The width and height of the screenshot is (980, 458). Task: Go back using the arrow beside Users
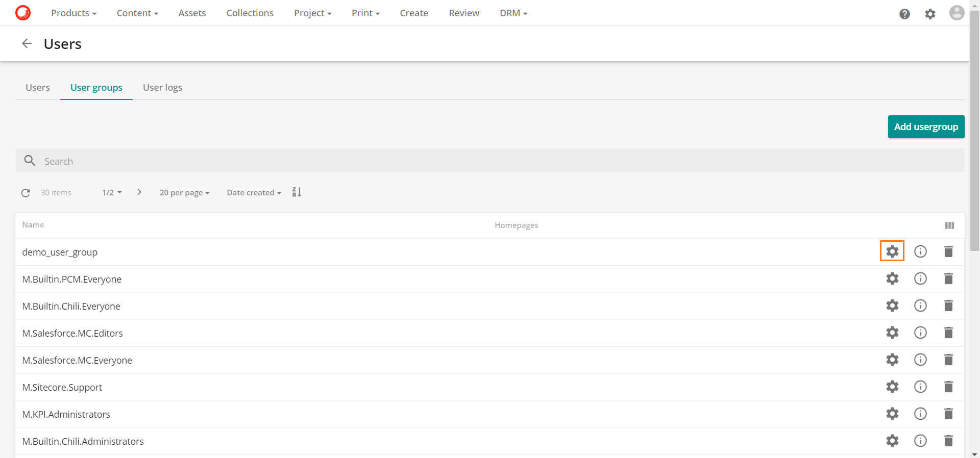point(27,44)
